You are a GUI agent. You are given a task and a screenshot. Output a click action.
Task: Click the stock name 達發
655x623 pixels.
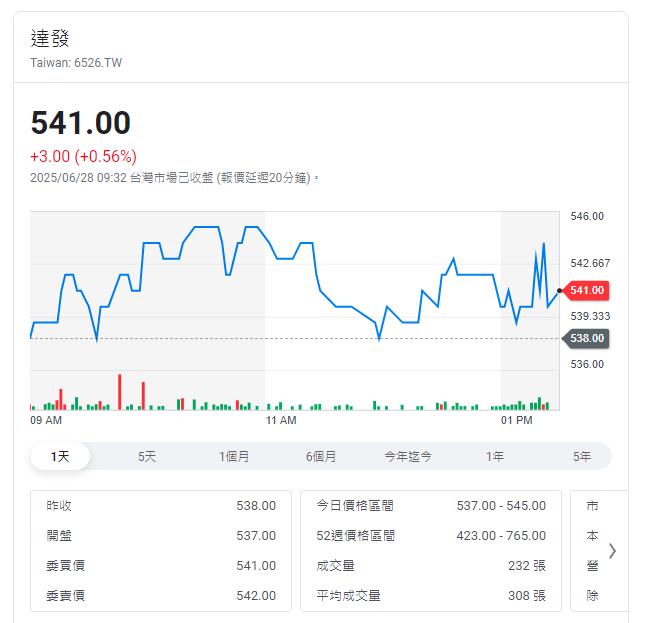point(50,38)
